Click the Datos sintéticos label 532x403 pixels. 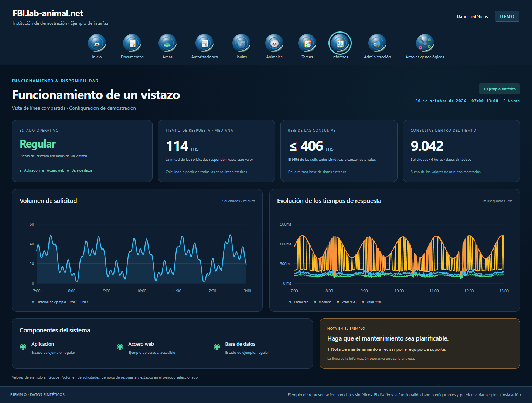pos(472,17)
